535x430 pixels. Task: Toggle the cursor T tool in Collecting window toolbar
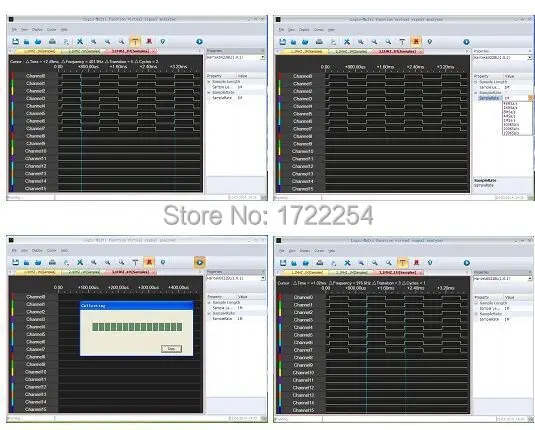click(135, 262)
